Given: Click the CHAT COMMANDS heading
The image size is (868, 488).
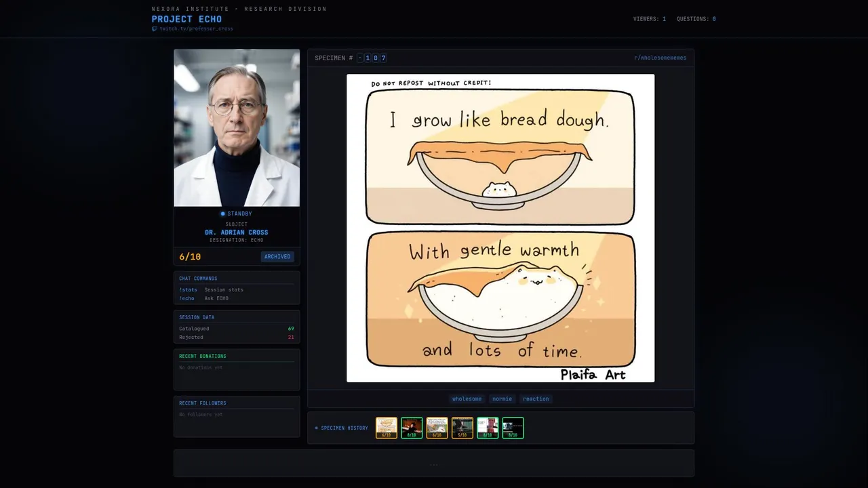Looking at the screenshot, I should 198,279.
